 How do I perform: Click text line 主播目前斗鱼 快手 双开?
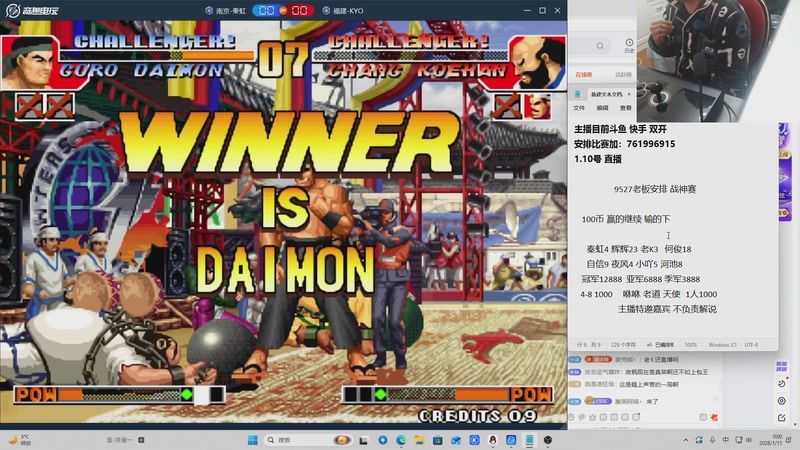(620, 129)
